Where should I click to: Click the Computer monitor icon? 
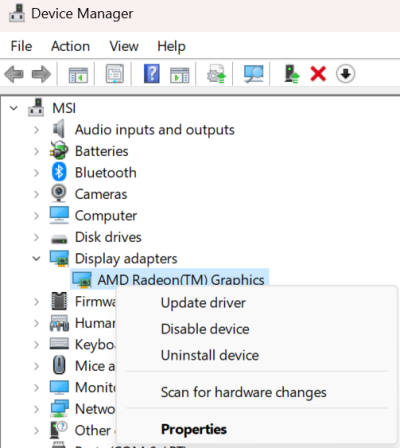point(59,215)
